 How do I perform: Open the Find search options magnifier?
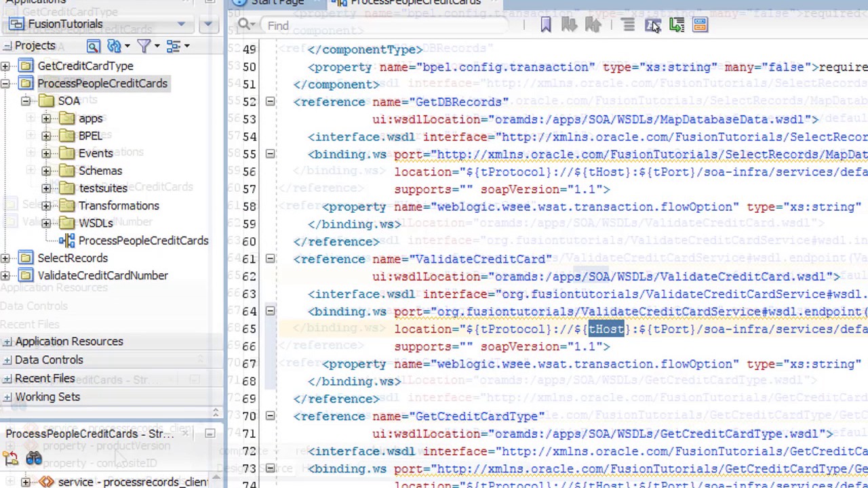(x=246, y=25)
